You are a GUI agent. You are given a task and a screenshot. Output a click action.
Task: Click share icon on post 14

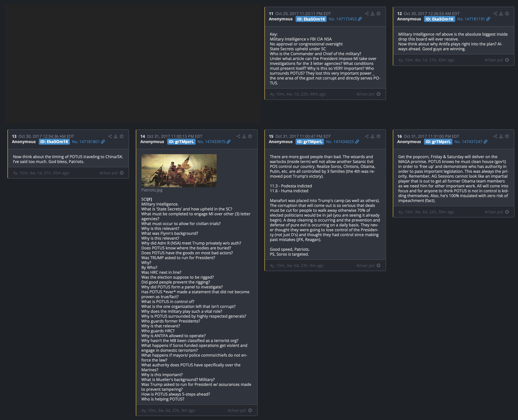point(238,136)
